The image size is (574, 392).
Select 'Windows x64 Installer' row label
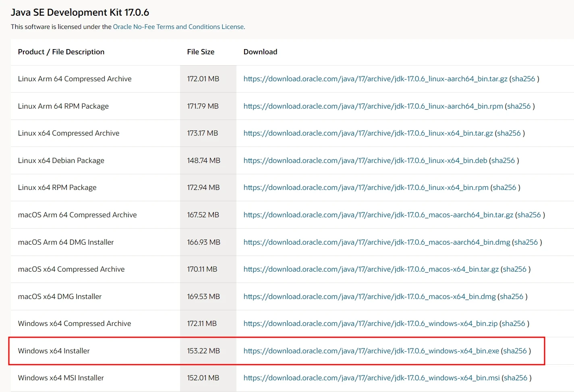[x=54, y=351]
